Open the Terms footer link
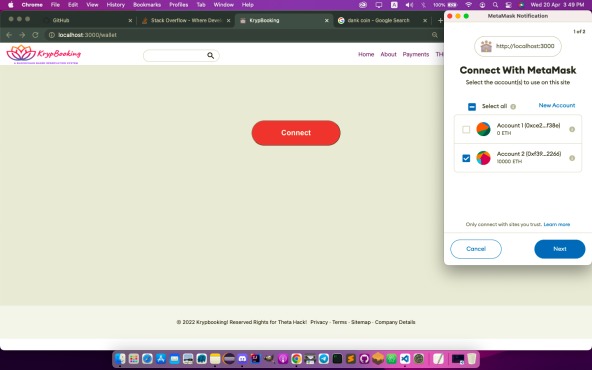 tap(339, 322)
